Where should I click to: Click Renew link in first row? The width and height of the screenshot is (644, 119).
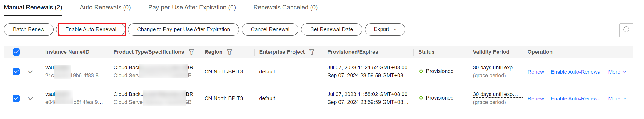(x=535, y=72)
